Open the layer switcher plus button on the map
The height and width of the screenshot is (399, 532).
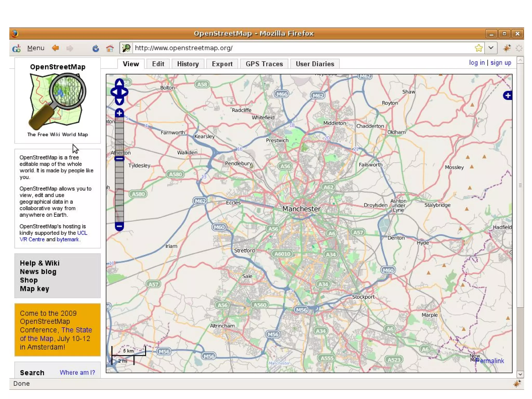tap(508, 95)
